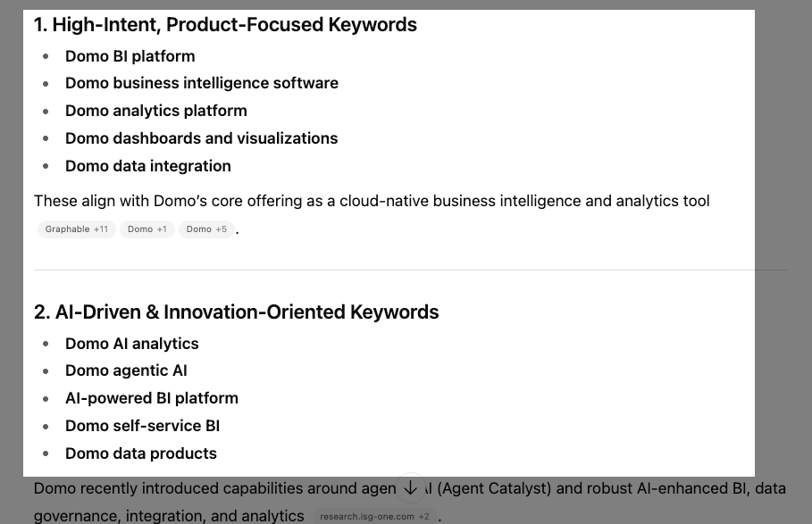812x524 pixels.
Task: Click the AI-powered BI platform item
Action: click(151, 398)
